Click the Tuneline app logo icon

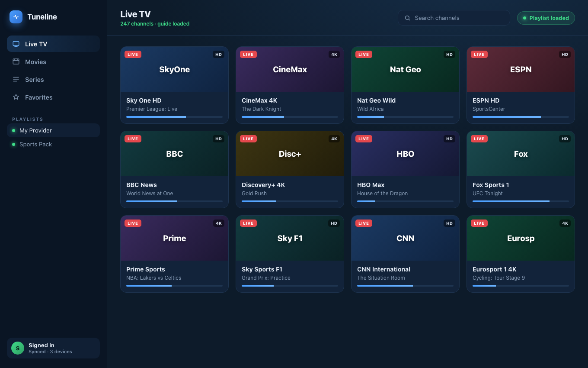pos(16,17)
